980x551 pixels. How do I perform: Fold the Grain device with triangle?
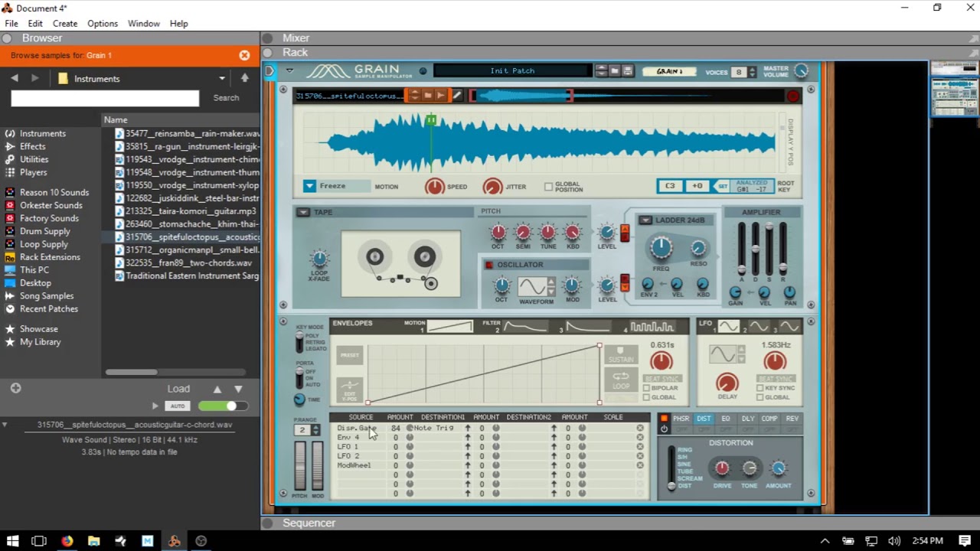point(289,70)
